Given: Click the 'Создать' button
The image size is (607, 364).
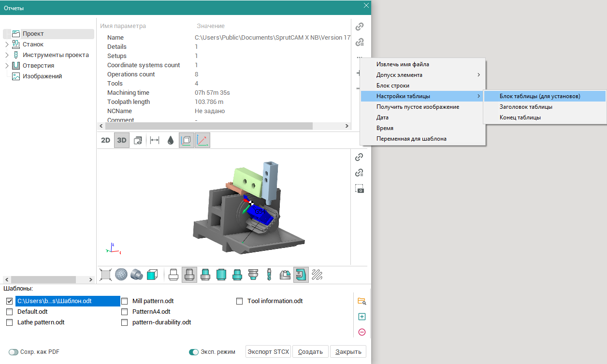Looking at the screenshot, I should 310,351.
